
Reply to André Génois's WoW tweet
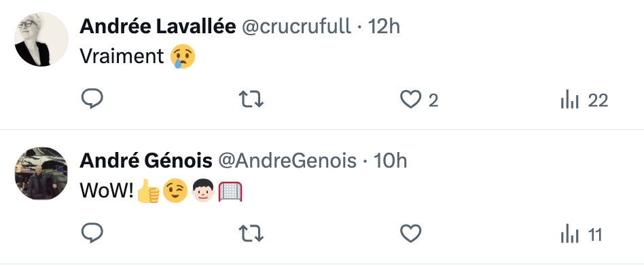(92, 233)
